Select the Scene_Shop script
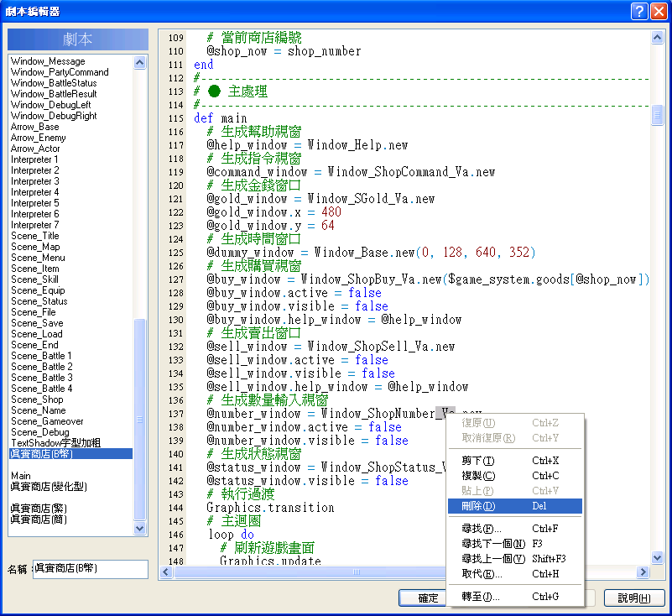 tap(37, 399)
